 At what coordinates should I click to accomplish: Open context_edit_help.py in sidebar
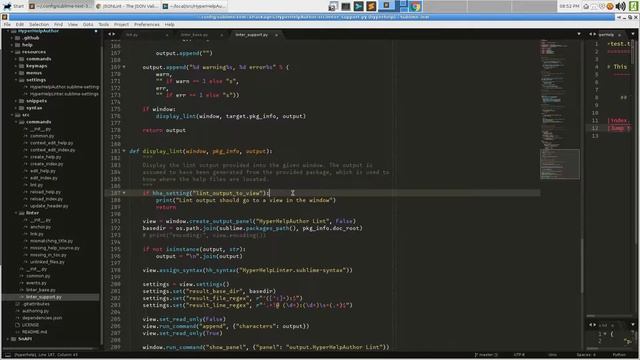tap(51, 143)
